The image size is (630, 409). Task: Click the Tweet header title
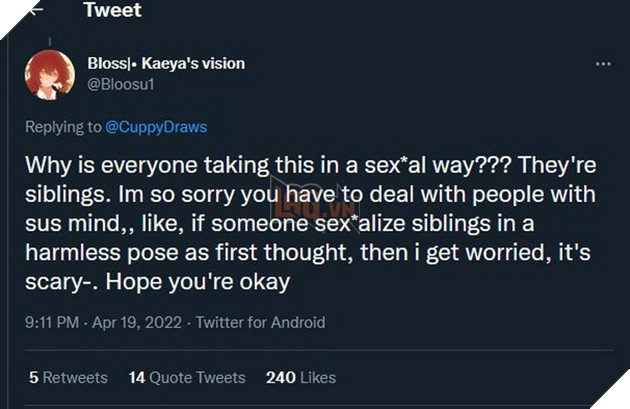(112, 11)
